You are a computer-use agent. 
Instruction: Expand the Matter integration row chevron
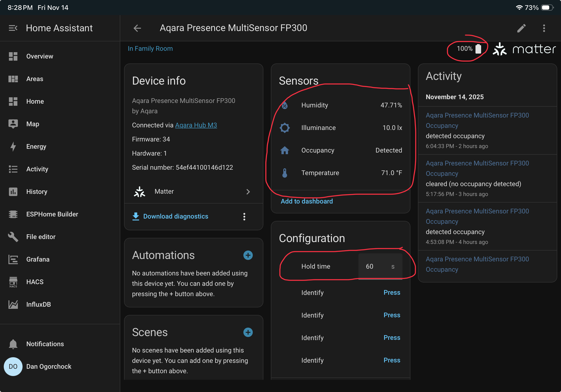(248, 192)
